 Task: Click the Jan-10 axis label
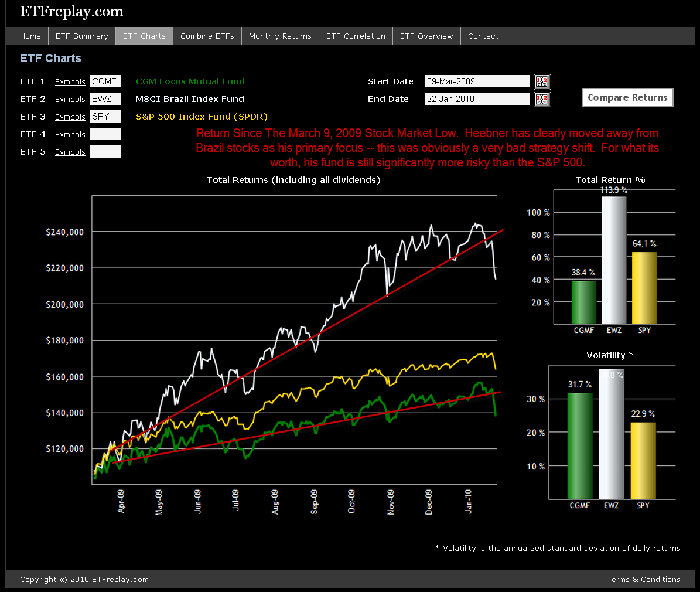[x=468, y=501]
